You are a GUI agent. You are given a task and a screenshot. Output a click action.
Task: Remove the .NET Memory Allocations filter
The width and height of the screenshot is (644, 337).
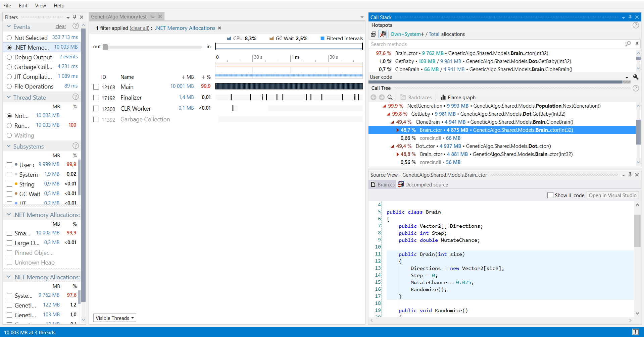(x=219, y=28)
